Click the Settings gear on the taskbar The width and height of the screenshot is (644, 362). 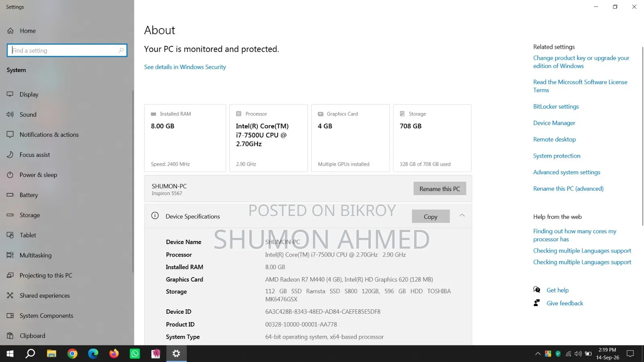pyautogui.click(x=176, y=354)
